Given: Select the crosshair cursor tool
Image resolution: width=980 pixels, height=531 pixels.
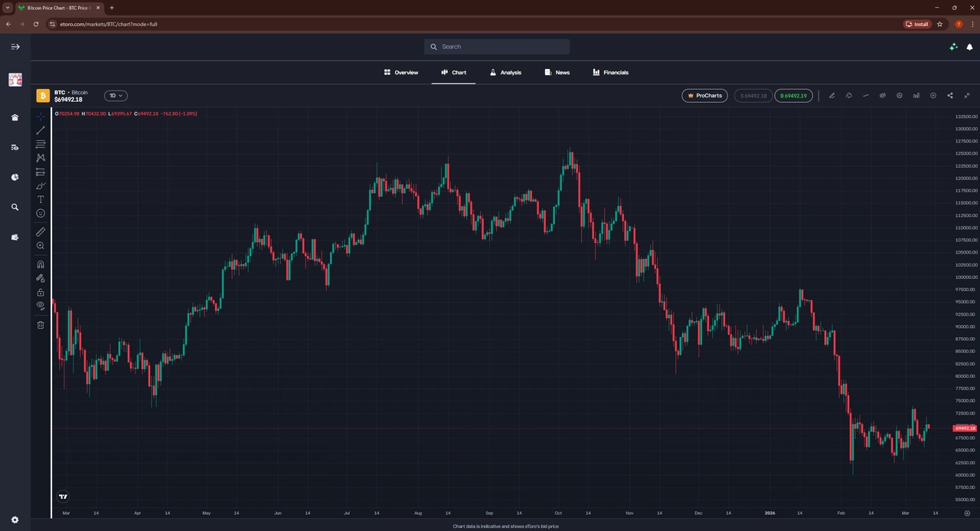Looking at the screenshot, I should [x=41, y=116].
